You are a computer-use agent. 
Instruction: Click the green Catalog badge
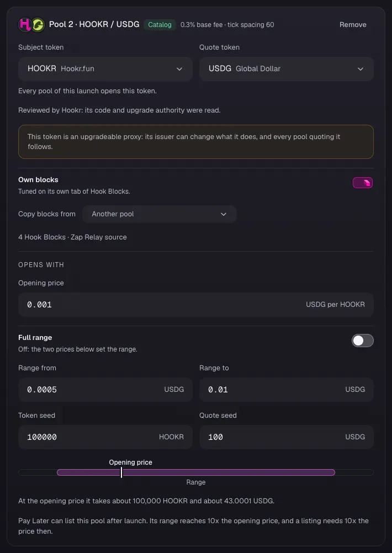pyautogui.click(x=160, y=25)
